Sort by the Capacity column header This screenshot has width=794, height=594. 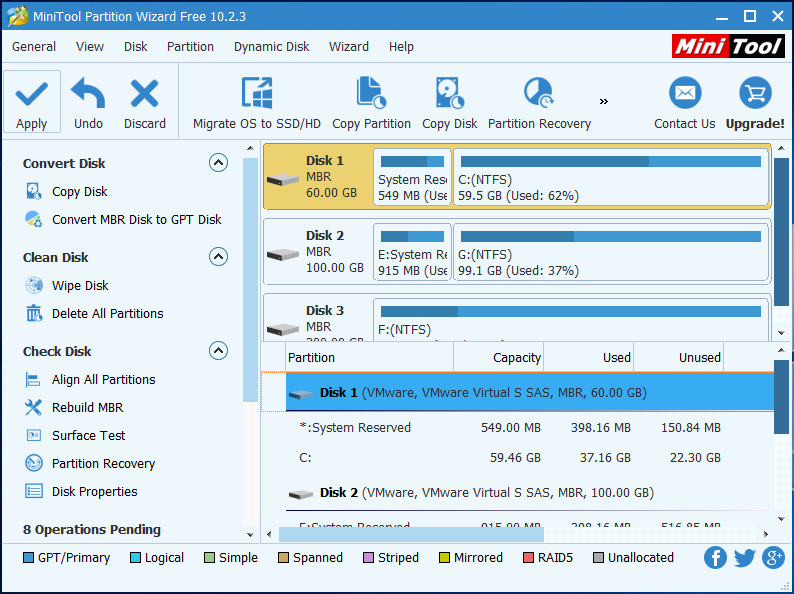pos(498,358)
